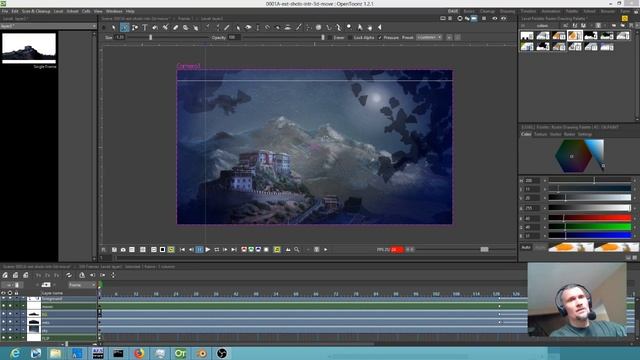Step to the previous frame
This screenshot has height=360, width=640.
pyautogui.click(x=191, y=249)
